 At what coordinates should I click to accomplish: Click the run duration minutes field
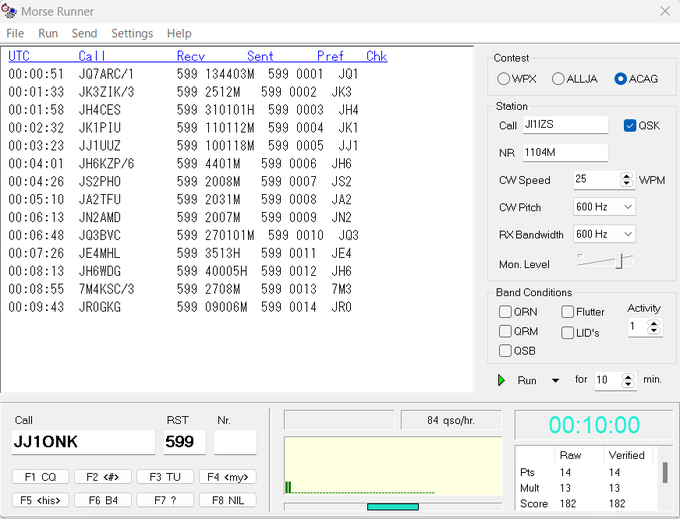click(x=608, y=380)
